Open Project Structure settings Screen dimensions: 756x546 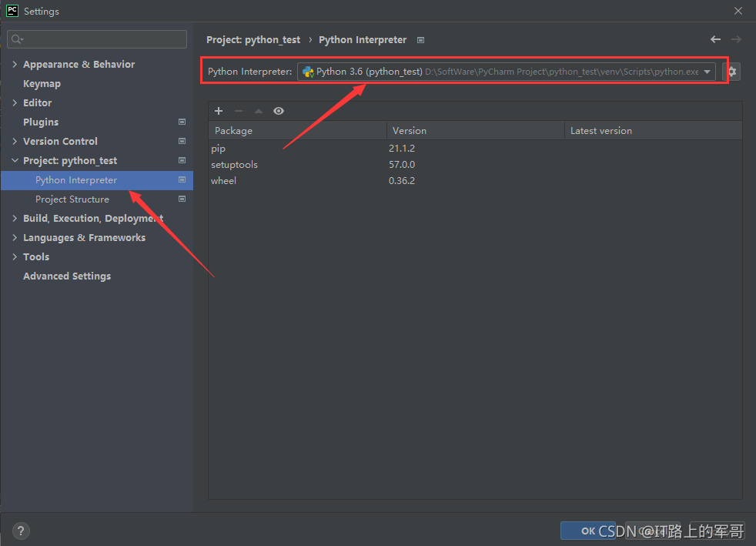pos(72,199)
